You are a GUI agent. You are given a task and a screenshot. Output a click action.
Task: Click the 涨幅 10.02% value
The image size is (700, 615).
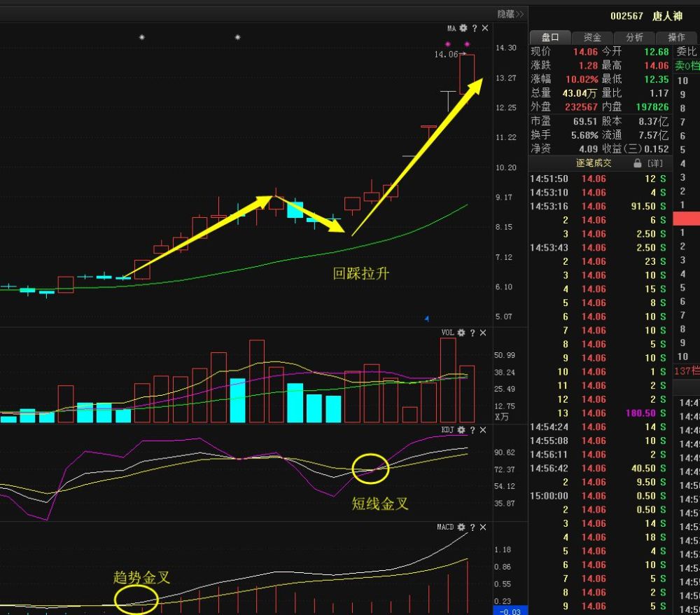click(582, 79)
